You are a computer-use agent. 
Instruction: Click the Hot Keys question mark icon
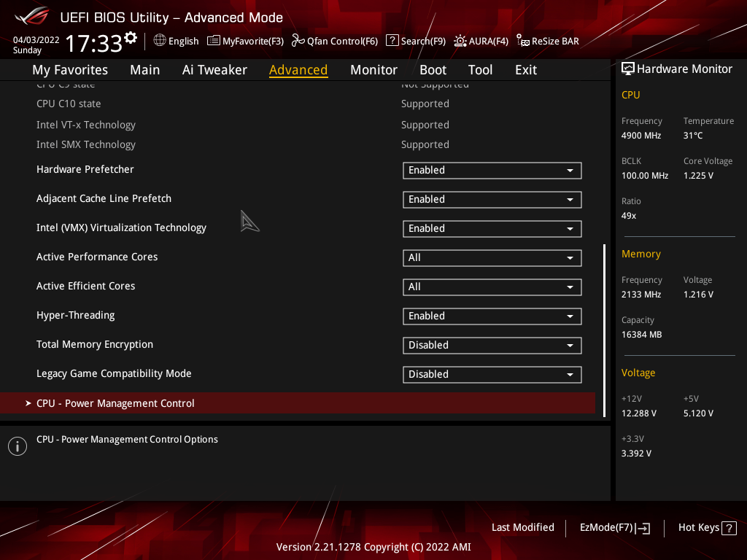(x=729, y=528)
